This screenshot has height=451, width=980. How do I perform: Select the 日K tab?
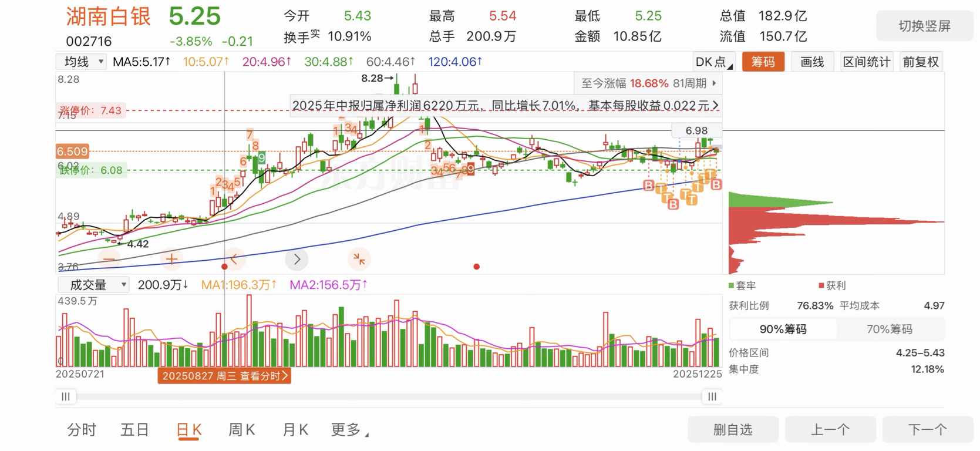point(189,430)
